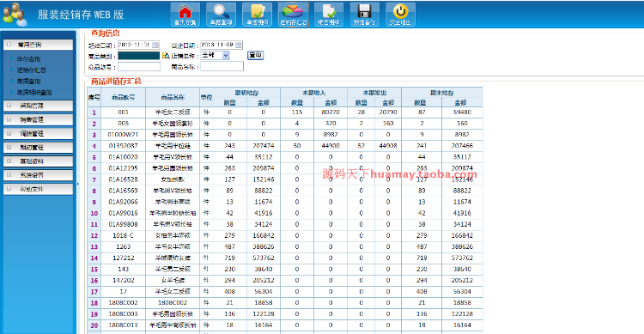Select product code 01A12195
This screenshot has height=334, width=644.
123,168
